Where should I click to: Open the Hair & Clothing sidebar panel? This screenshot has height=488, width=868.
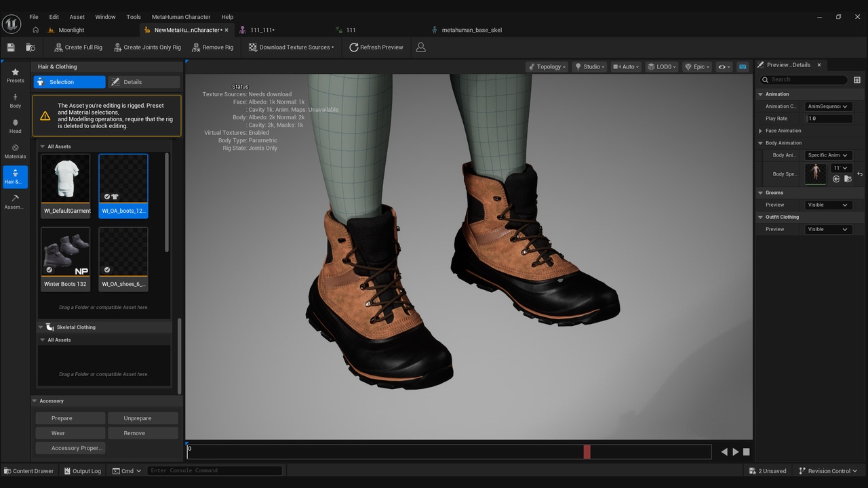15,176
